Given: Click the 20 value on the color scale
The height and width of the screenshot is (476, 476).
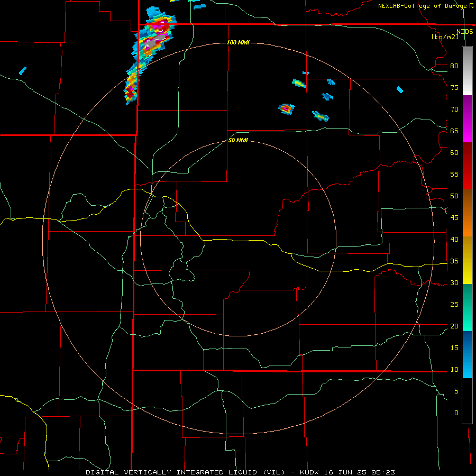Looking at the screenshot, I should pos(454,326).
